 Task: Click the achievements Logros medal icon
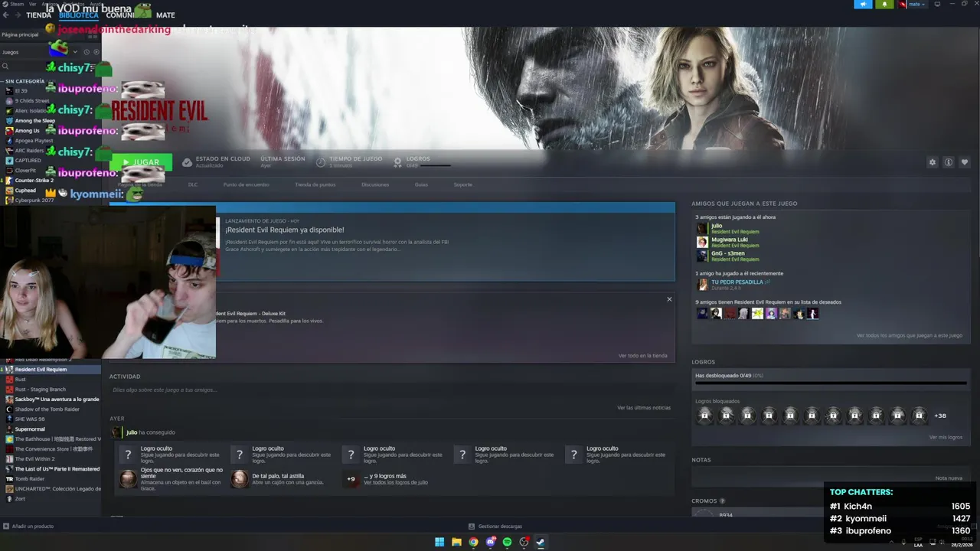(x=397, y=162)
